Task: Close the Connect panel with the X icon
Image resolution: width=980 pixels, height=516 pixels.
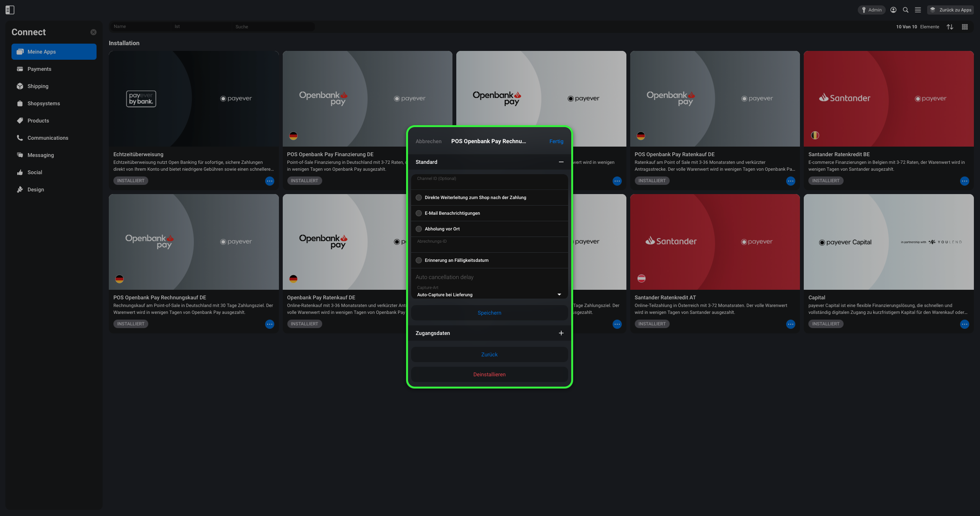Action: [93, 32]
